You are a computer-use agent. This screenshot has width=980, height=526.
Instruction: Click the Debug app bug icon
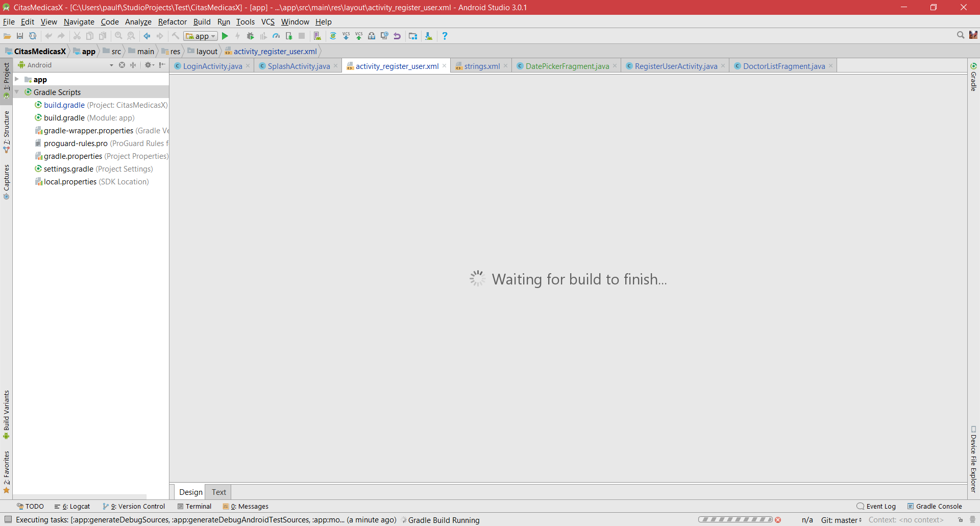(x=250, y=36)
